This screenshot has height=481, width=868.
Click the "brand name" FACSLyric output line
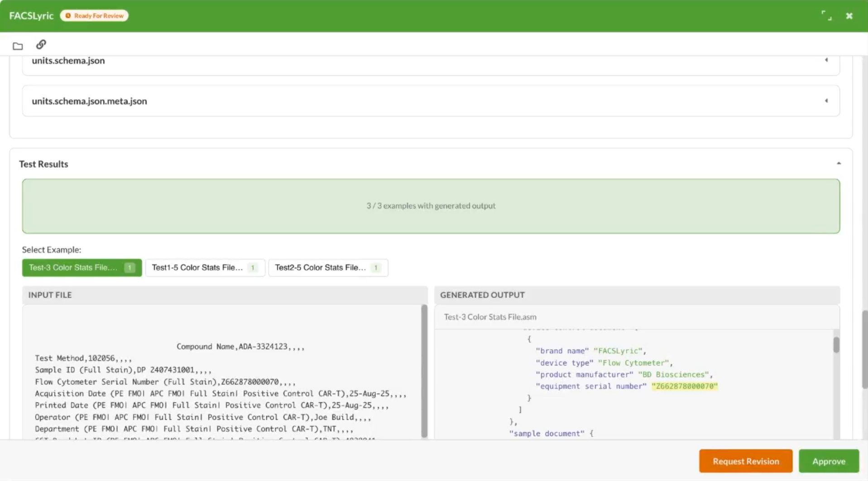click(x=591, y=351)
